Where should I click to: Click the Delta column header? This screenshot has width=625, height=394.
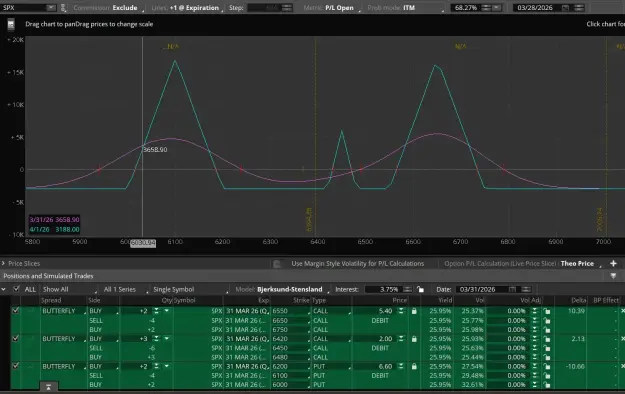tap(579, 300)
